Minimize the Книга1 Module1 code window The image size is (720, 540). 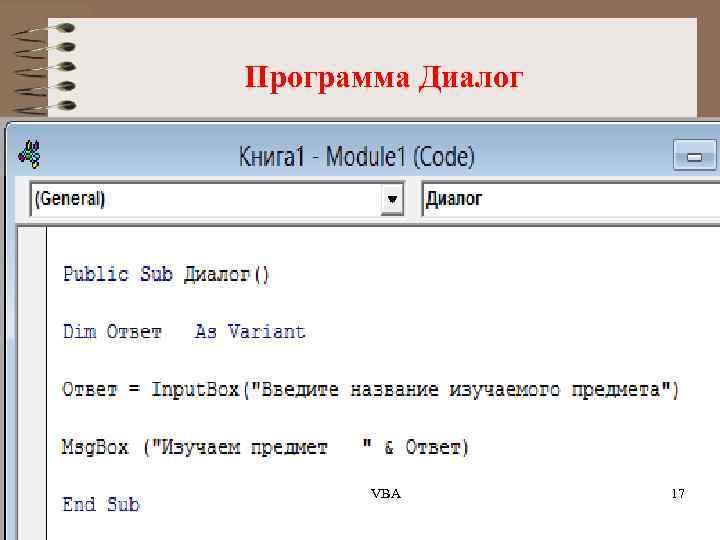[x=694, y=156]
